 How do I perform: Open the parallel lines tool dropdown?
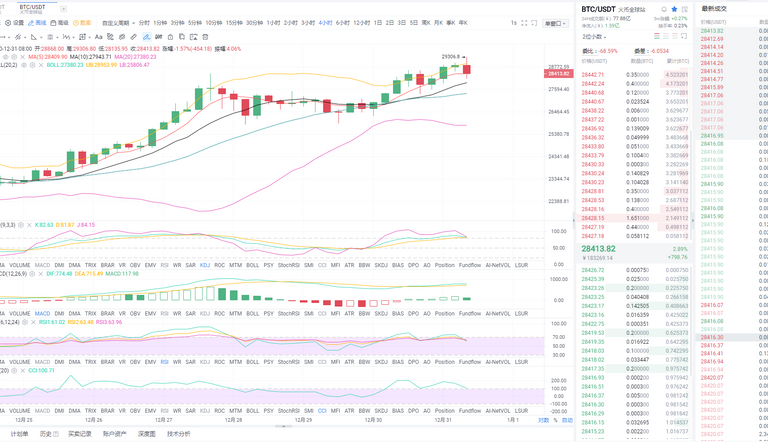click(51, 37)
